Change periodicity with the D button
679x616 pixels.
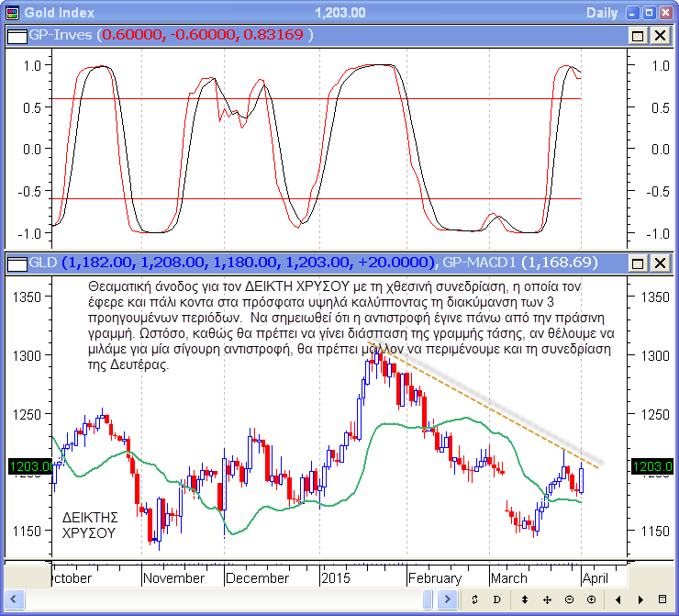pyautogui.click(x=496, y=599)
